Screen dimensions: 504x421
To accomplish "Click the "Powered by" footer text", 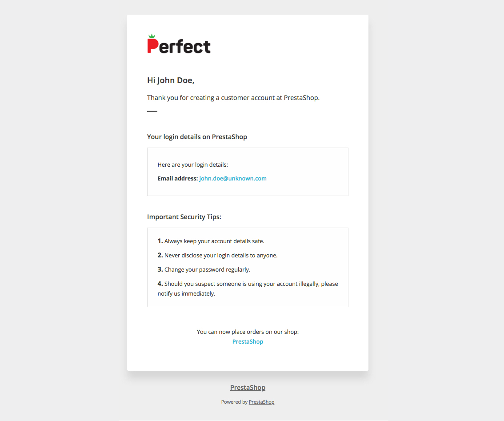I will pyautogui.click(x=234, y=402).
